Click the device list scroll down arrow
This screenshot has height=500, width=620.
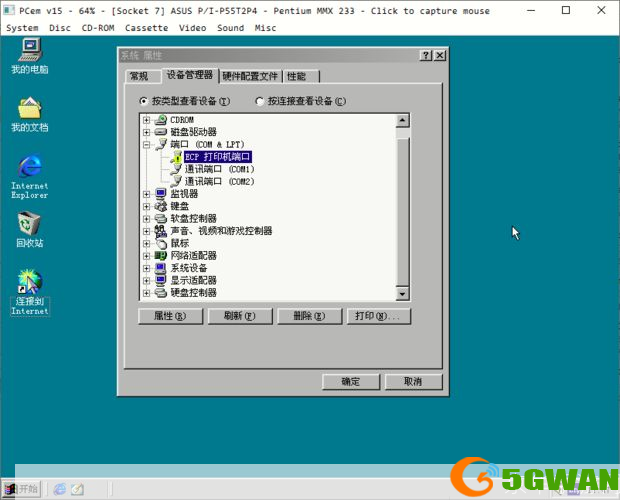[402, 294]
